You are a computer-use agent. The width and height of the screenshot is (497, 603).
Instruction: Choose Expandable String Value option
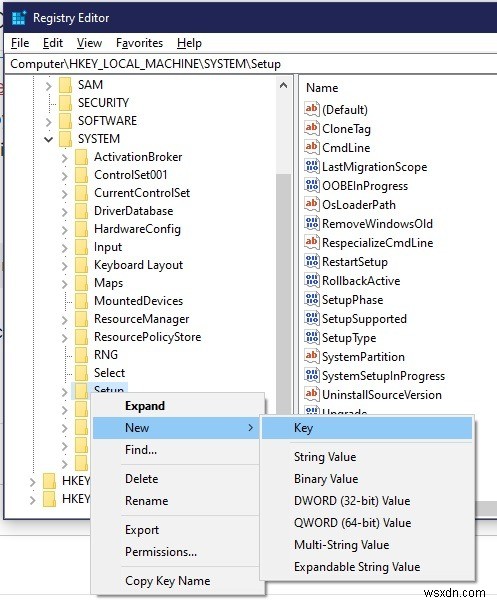tap(367, 566)
